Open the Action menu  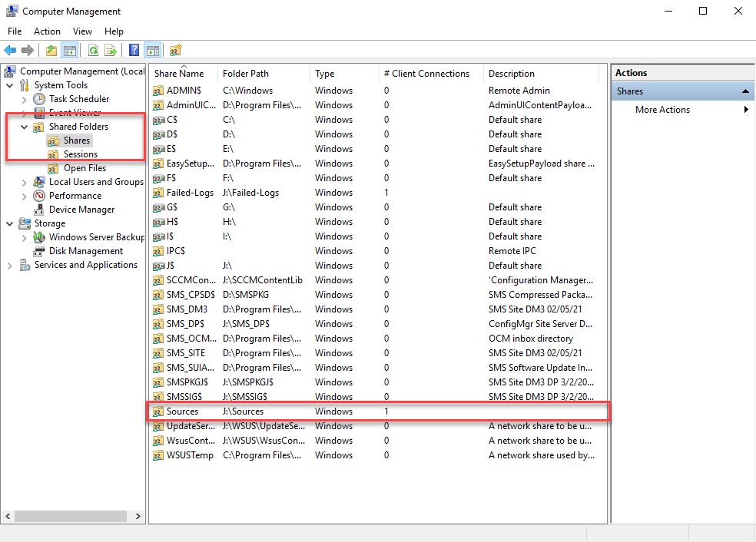click(x=47, y=31)
